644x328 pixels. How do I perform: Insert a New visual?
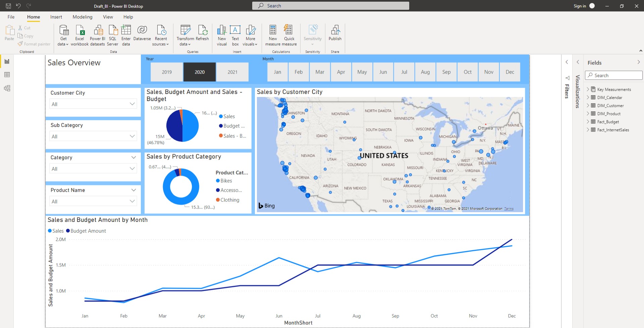[222, 35]
